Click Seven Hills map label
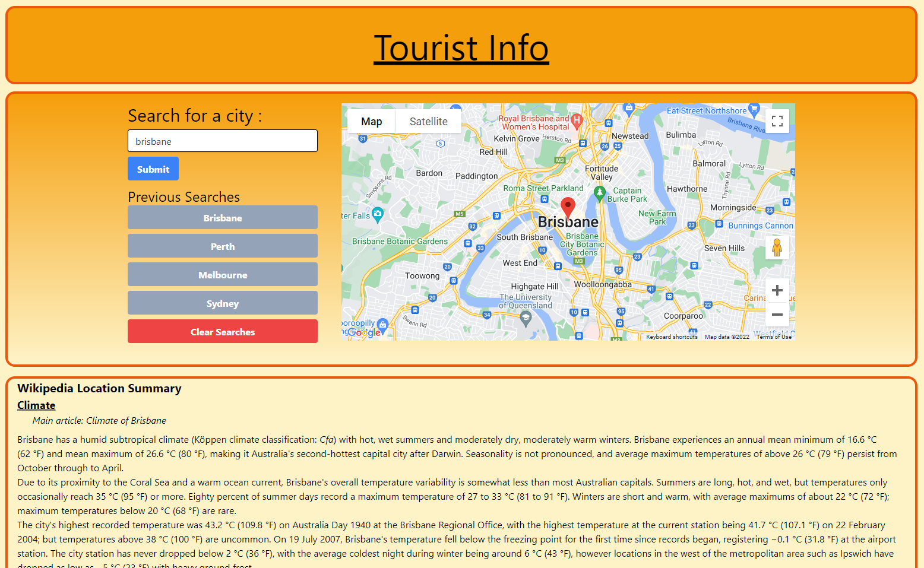Image resolution: width=924 pixels, height=568 pixels. pos(724,248)
